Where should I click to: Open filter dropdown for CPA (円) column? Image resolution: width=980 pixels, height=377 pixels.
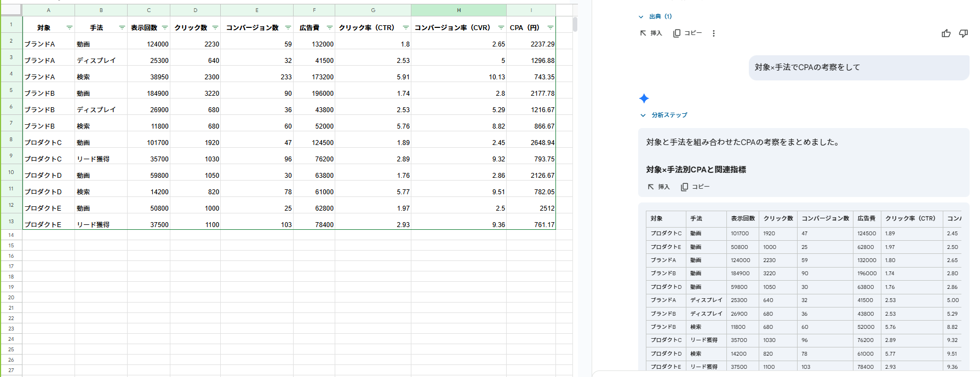point(550,27)
